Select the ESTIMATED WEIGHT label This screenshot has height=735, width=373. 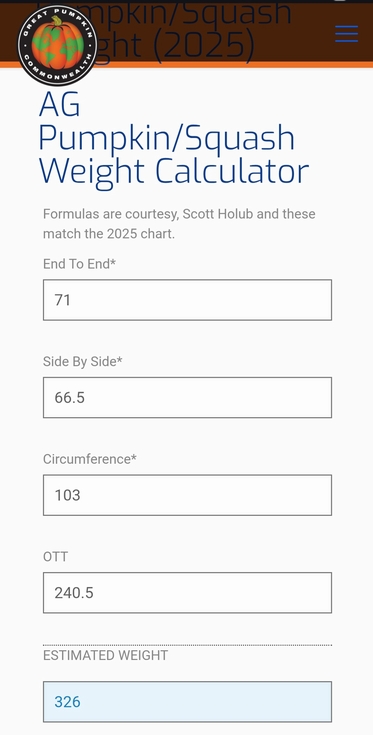105,655
